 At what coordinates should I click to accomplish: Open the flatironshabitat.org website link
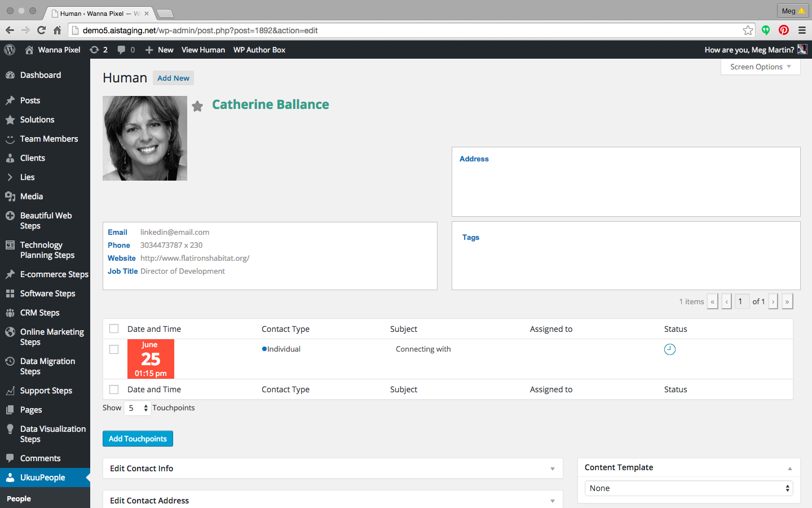195,258
